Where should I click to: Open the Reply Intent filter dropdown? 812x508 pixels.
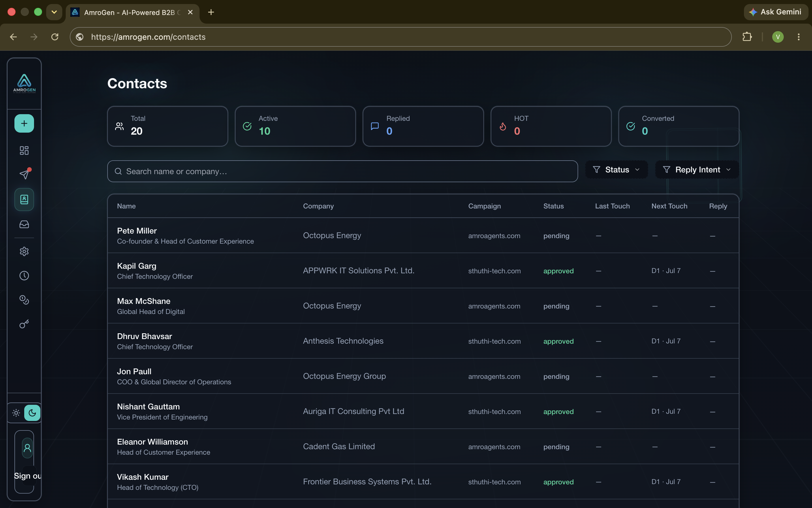pyautogui.click(x=697, y=170)
